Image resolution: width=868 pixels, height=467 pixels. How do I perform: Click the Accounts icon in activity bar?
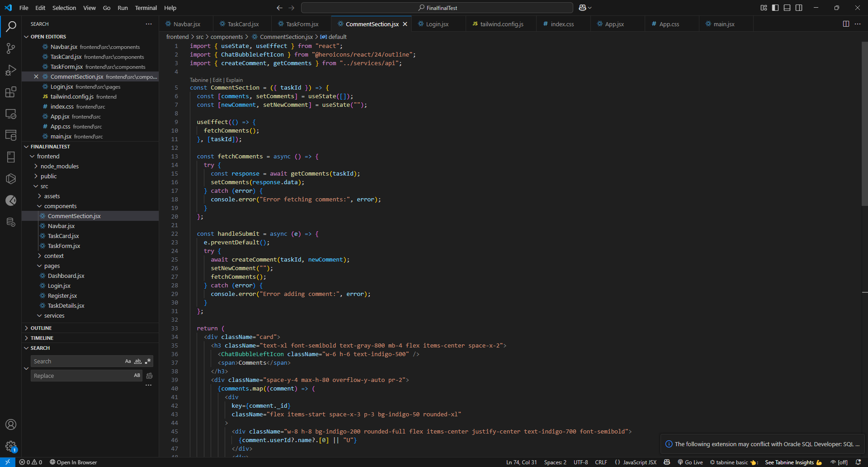click(11, 424)
